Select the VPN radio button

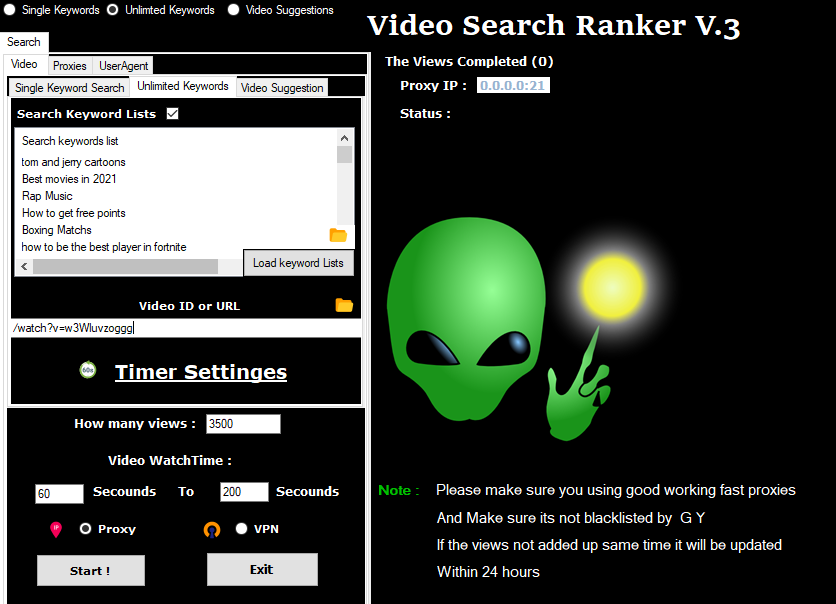coord(241,529)
